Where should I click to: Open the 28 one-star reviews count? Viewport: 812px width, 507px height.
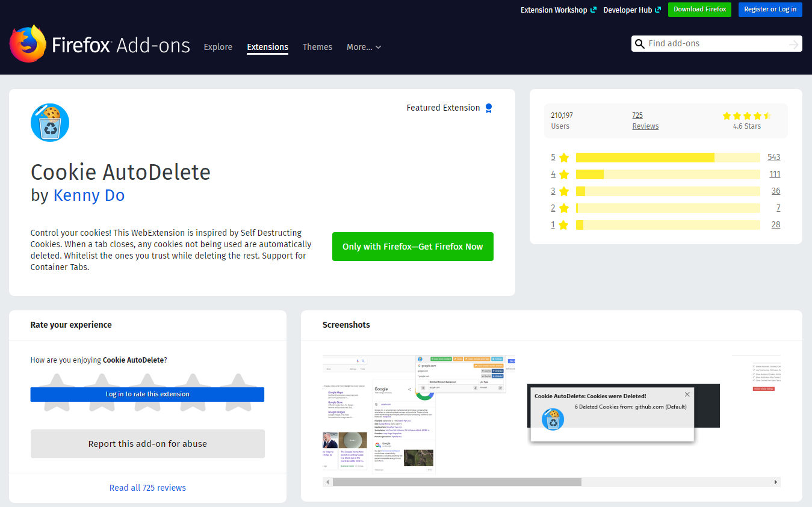(776, 225)
